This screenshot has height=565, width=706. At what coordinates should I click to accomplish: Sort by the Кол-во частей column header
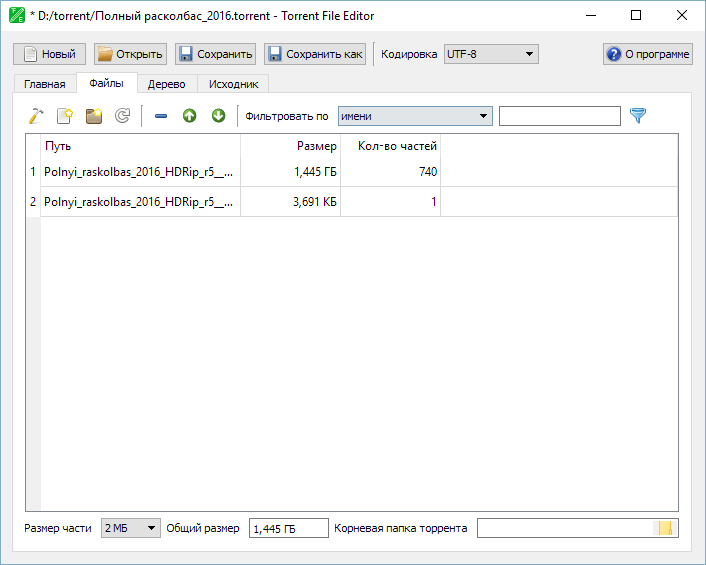(390, 146)
